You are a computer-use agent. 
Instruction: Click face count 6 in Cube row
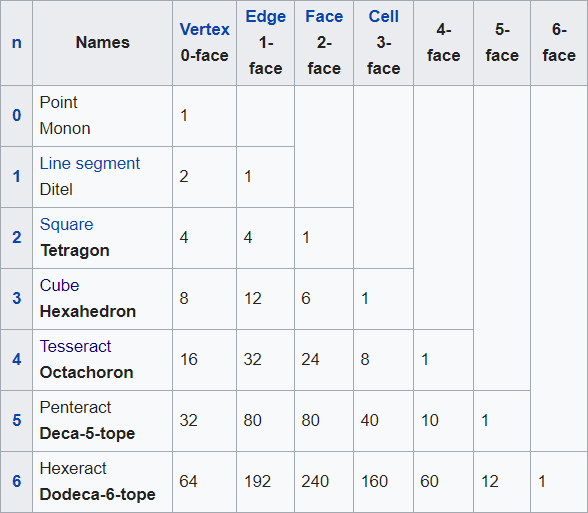click(x=306, y=298)
